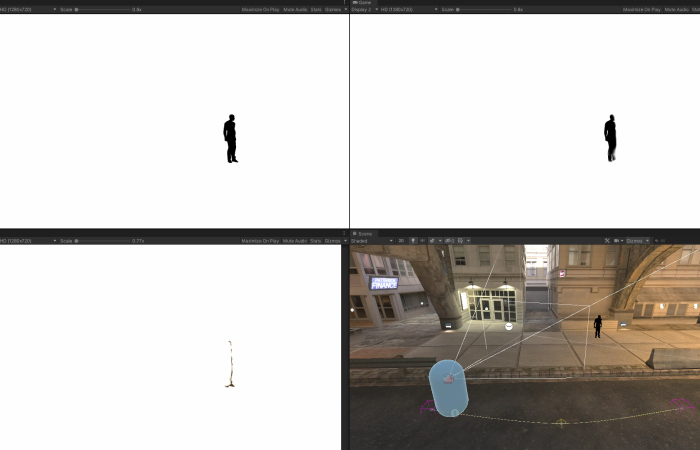The width and height of the screenshot is (700, 450).
Task: Open the component tools wrench icon in Scene view
Action: (608, 241)
